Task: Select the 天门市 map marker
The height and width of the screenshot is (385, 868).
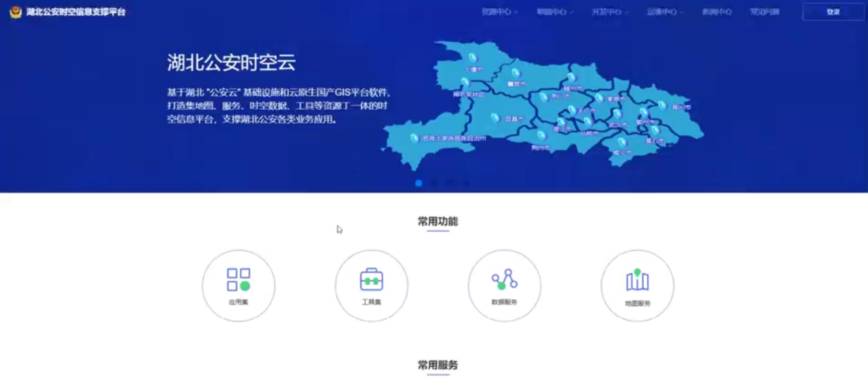Action: pos(572,109)
